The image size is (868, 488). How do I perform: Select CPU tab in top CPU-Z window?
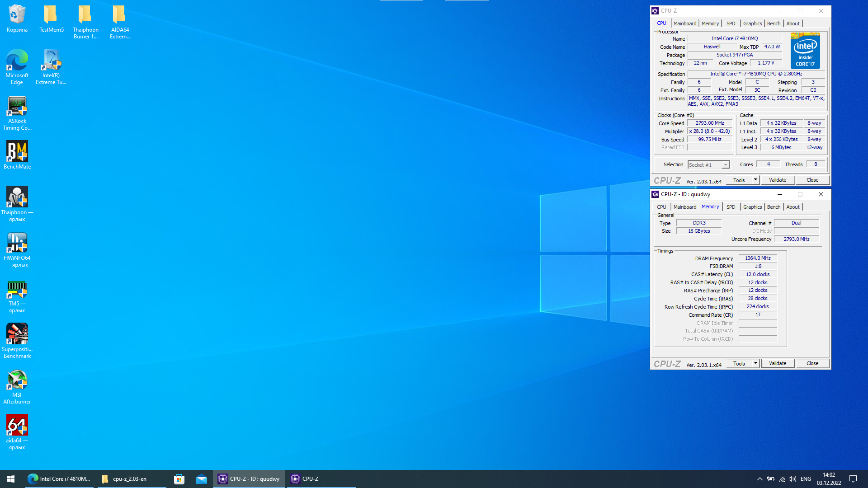click(661, 23)
